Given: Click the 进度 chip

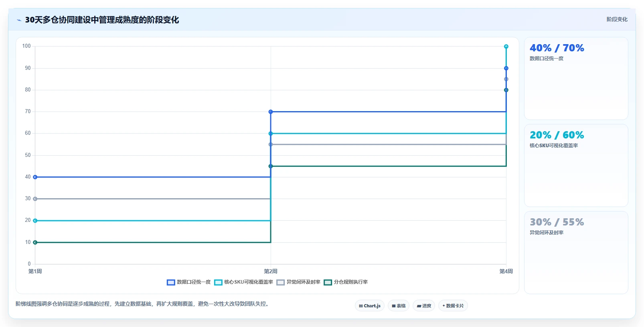Looking at the screenshot, I should click(x=424, y=306).
